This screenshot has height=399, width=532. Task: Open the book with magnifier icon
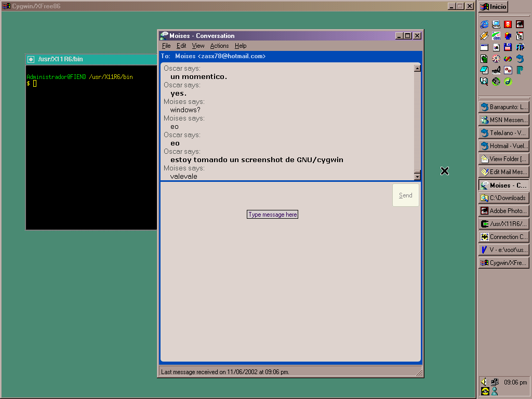484,82
